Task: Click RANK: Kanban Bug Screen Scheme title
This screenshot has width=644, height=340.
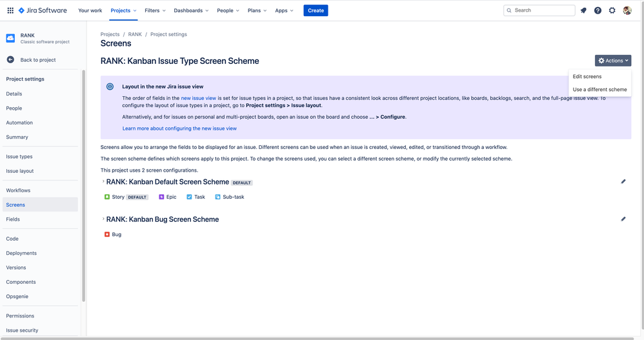Action: [163, 219]
